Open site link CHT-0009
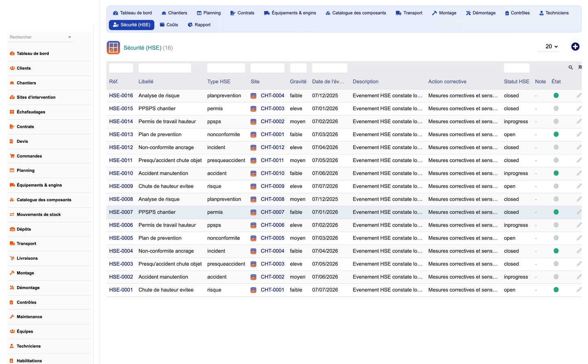 coord(273,186)
